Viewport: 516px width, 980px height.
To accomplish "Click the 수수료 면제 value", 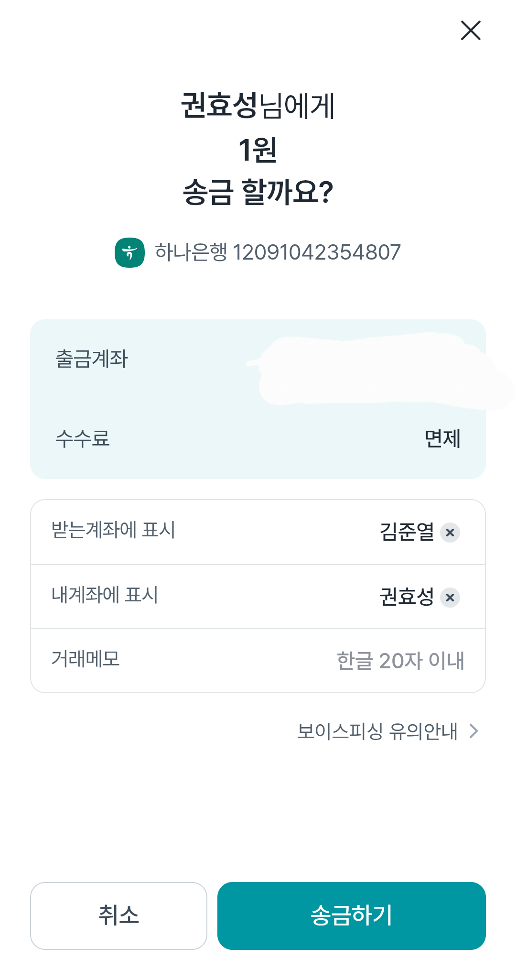I will coord(442,439).
